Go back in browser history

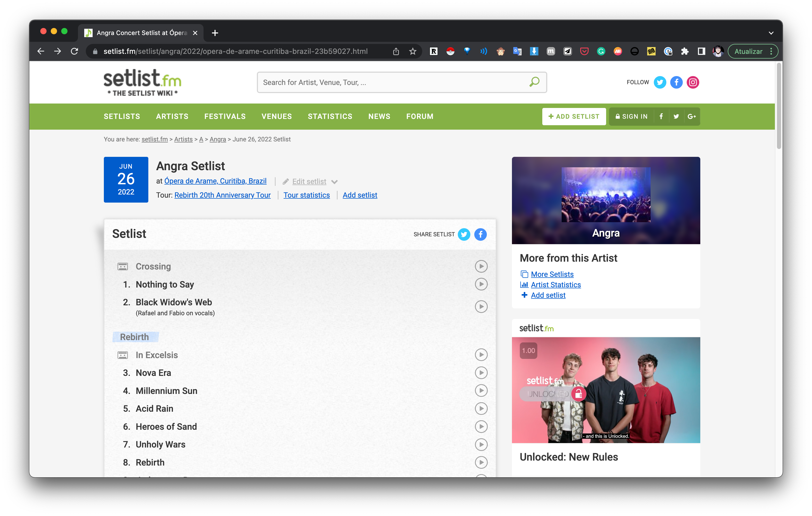(x=41, y=51)
